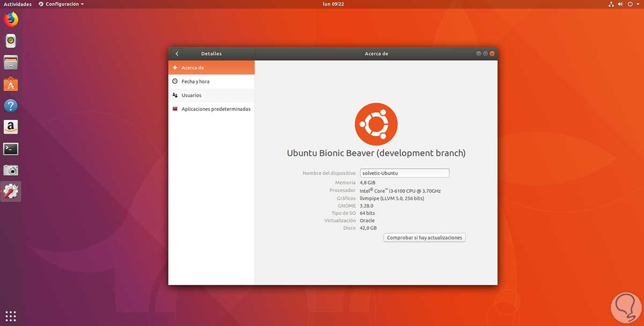Open the Configuración menu in the top bar
Screen dimensions: 644x326
coord(61,4)
